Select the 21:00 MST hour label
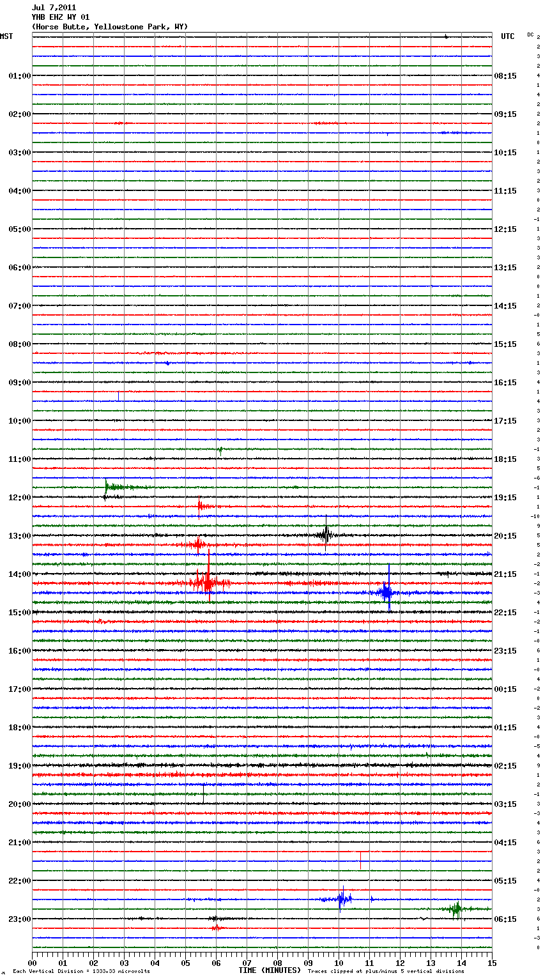The height and width of the screenshot is (980, 543). click(x=19, y=843)
